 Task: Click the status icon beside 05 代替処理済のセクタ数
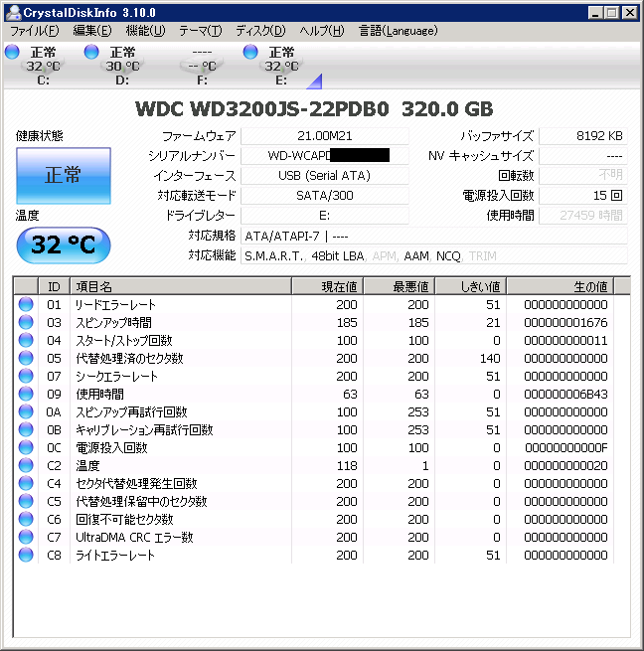pos(26,359)
